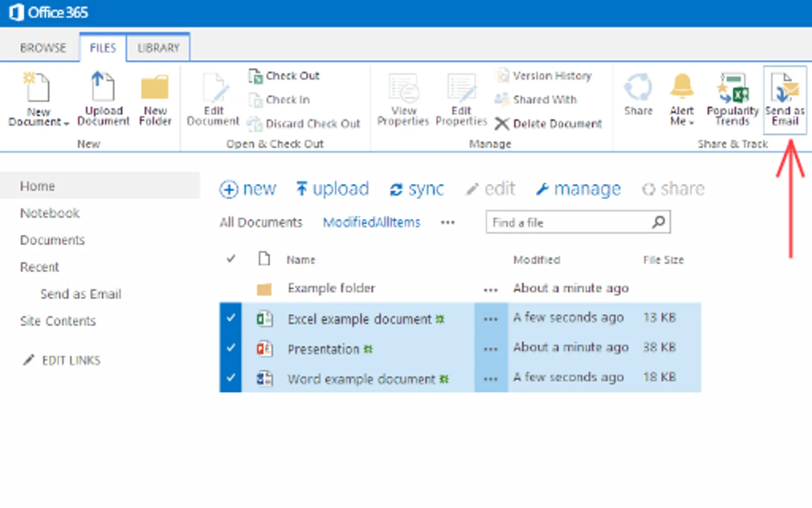Open ellipsis menu for Word example document

490,379
